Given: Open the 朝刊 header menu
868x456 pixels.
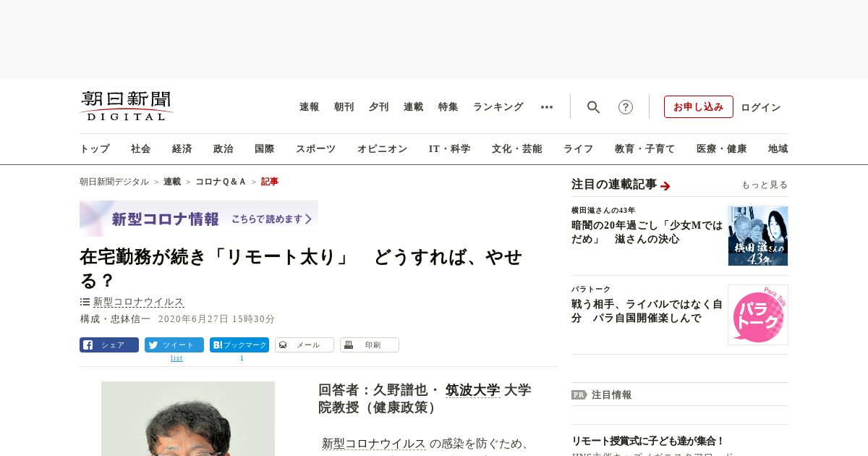Looking at the screenshot, I should coord(344,107).
